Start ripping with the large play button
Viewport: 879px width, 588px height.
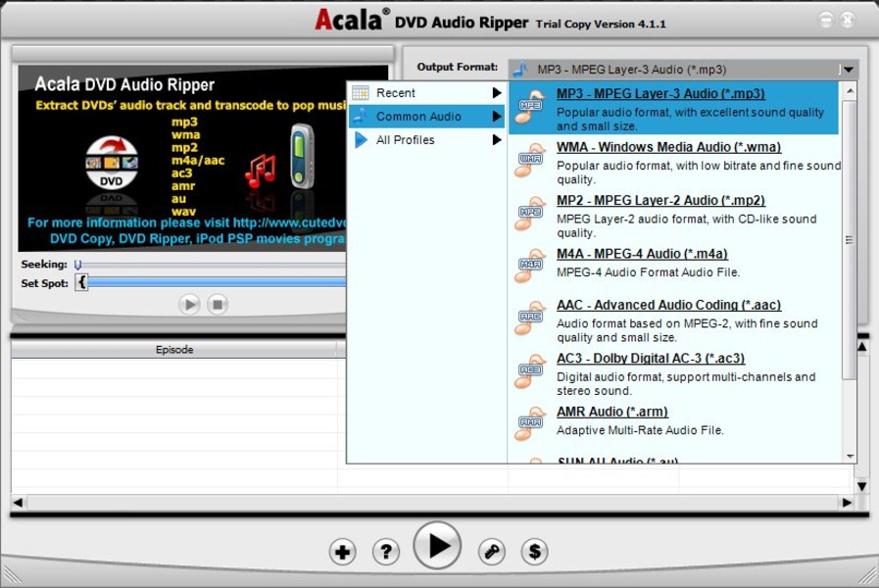pos(437,546)
